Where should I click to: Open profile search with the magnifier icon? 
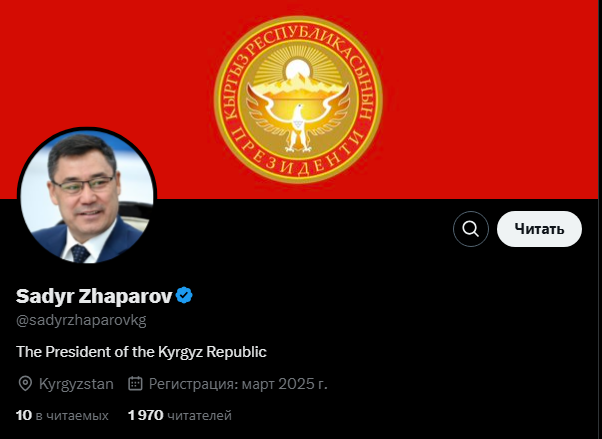pyautogui.click(x=471, y=229)
